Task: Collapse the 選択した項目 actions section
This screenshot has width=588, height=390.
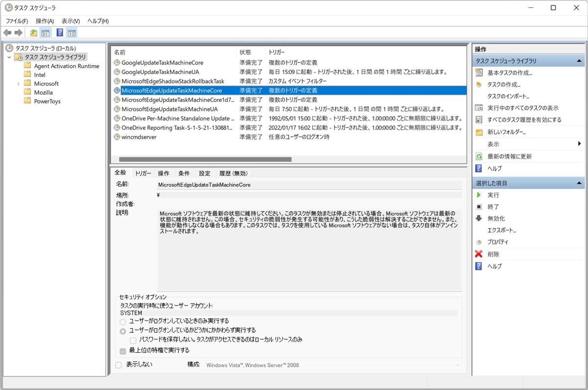Action: pyautogui.click(x=580, y=183)
